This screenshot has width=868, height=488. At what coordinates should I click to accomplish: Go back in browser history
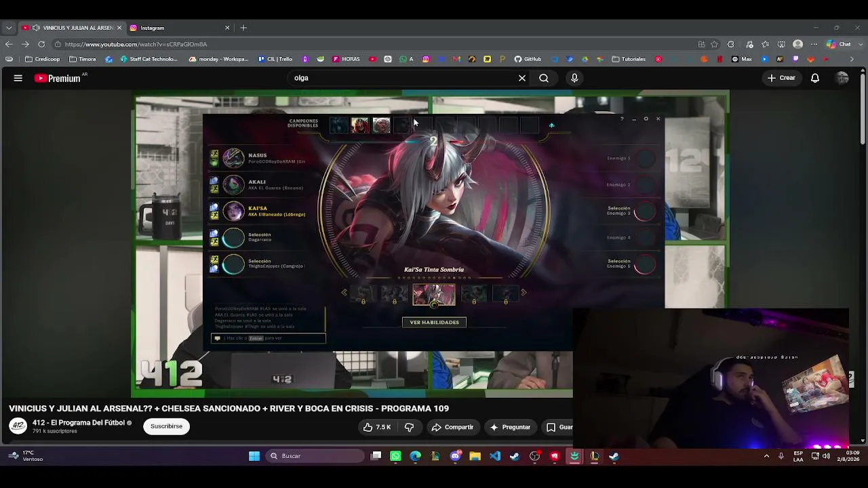click(x=9, y=44)
